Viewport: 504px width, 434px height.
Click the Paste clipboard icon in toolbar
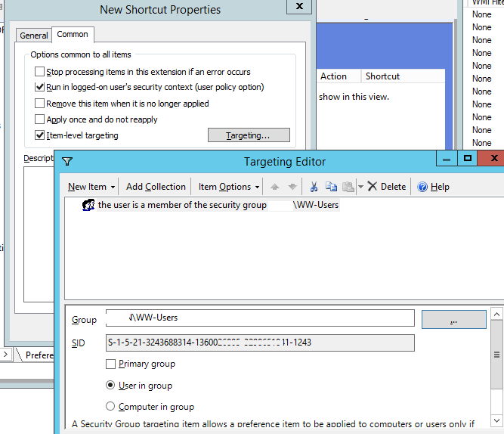[348, 187]
